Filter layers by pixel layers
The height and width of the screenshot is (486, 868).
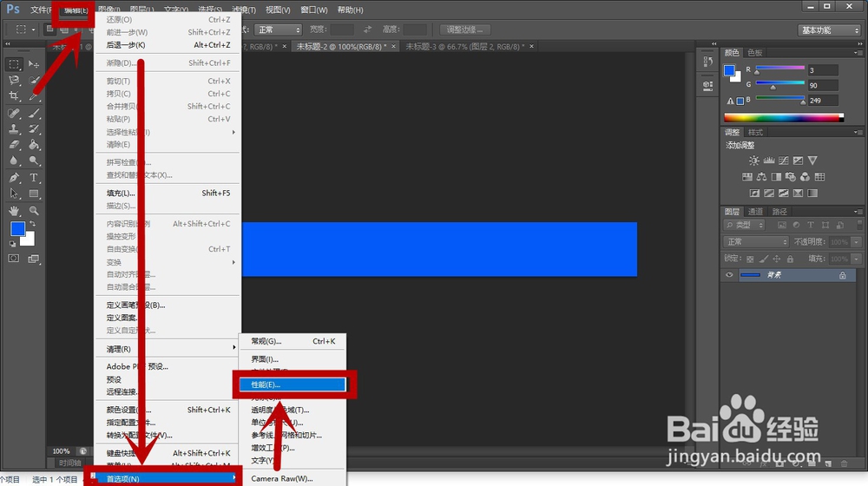pos(782,226)
